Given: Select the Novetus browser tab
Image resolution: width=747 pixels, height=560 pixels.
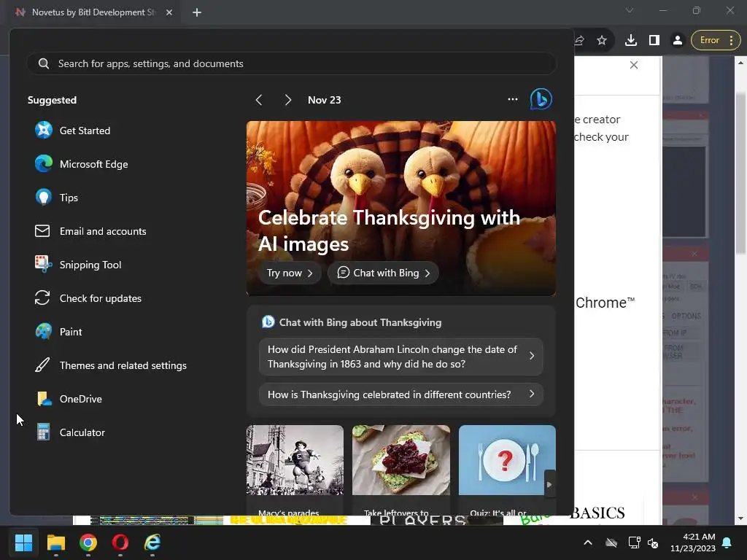Looking at the screenshot, I should [94, 12].
